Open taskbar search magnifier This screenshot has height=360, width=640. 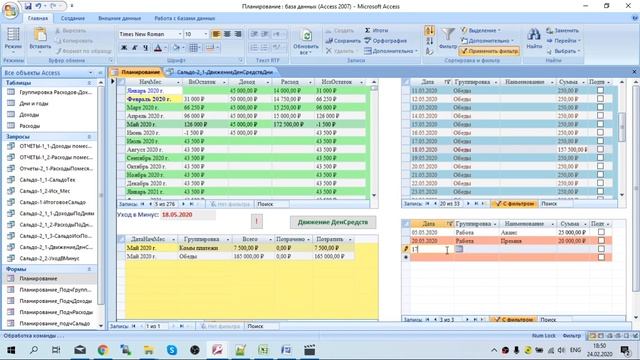point(34,350)
